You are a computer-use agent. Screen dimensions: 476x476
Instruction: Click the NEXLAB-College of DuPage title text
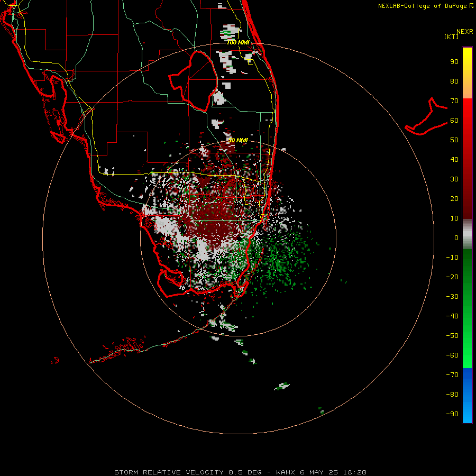tap(422, 6)
